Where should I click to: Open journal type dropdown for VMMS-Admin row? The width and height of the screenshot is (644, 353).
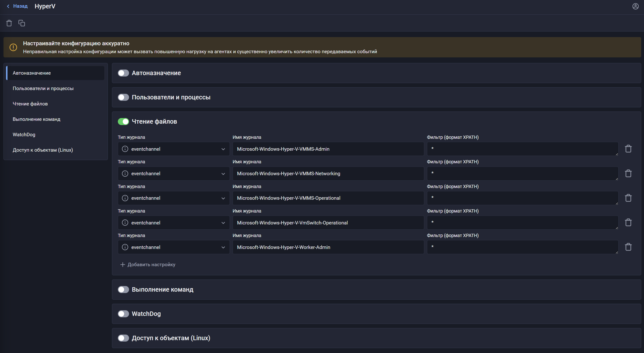(223, 149)
